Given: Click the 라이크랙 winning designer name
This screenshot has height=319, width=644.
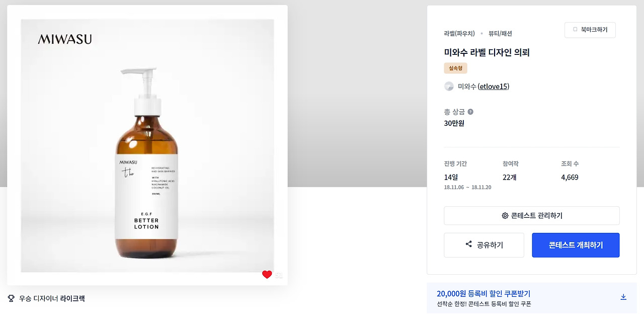Looking at the screenshot, I should click(72, 298).
